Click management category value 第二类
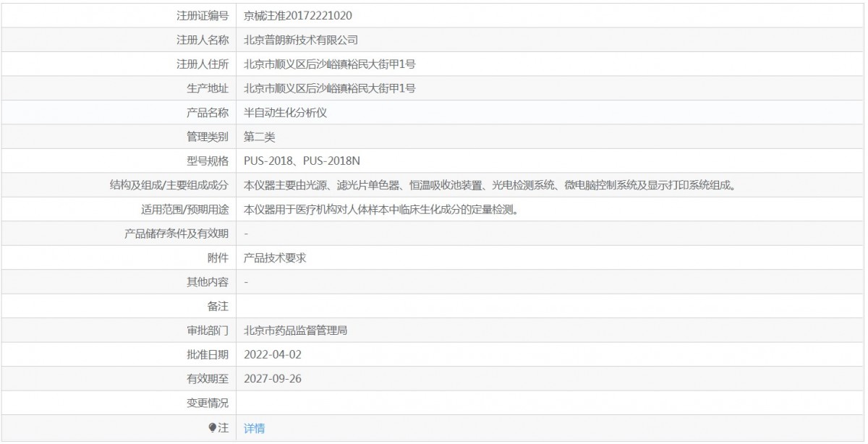 click(x=260, y=137)
